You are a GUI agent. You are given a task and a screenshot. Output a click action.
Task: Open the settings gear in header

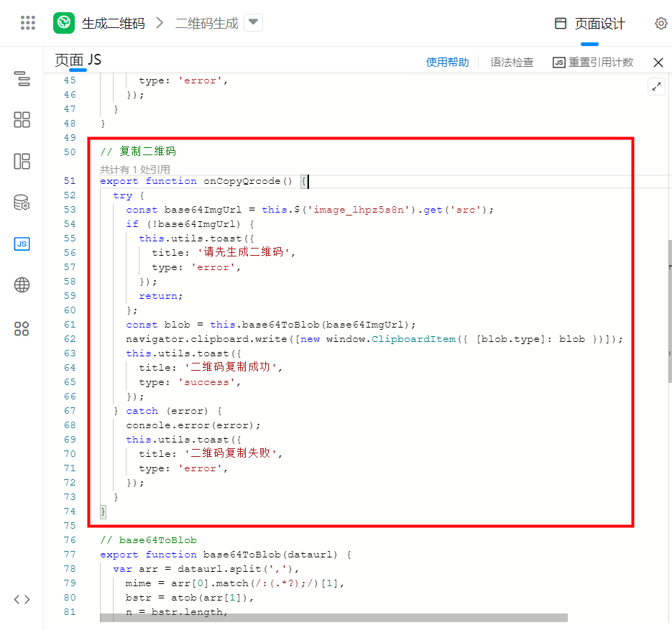[x=661, y=24]
